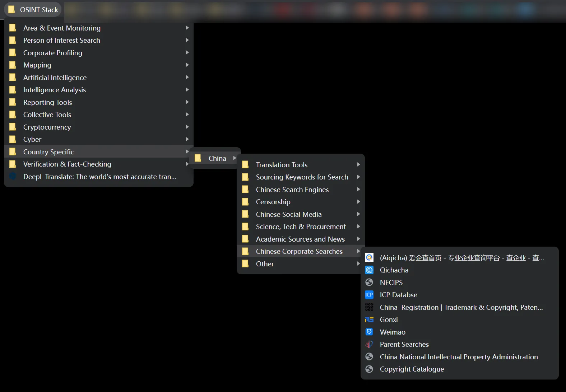
Task: Open the Parent Searches bookmark
Action: coord(459,344)
